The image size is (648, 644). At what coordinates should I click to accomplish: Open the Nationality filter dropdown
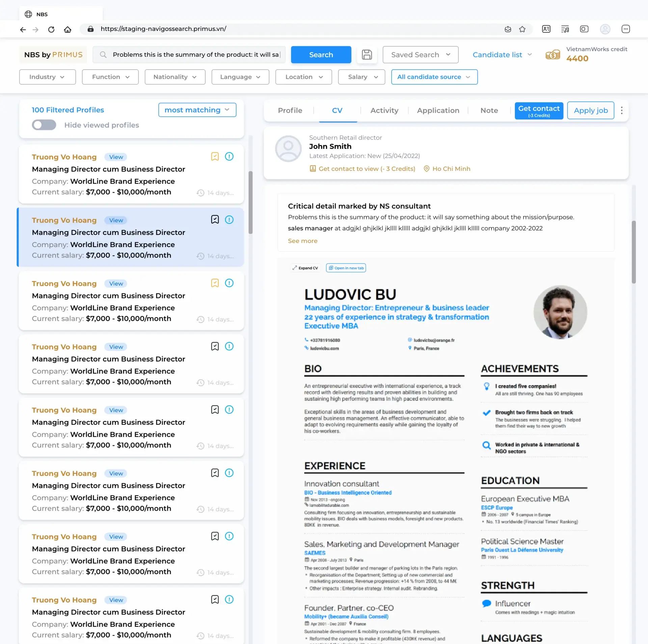point(175,77)
